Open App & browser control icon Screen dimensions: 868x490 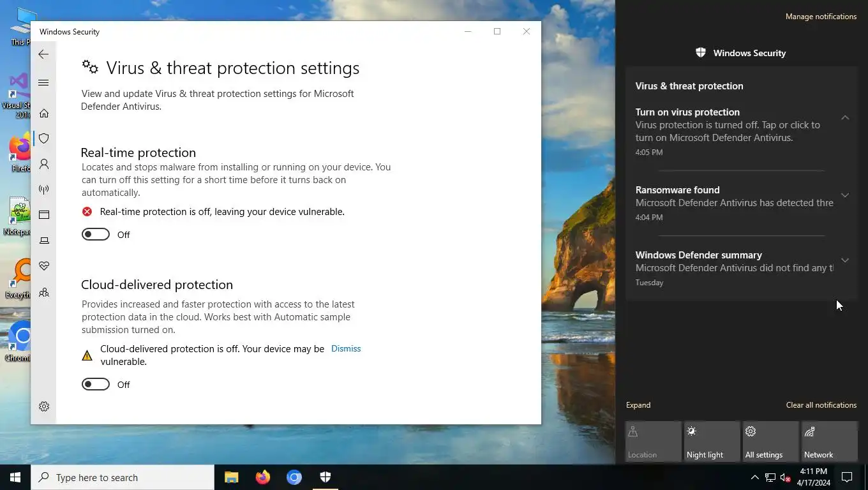44,215
